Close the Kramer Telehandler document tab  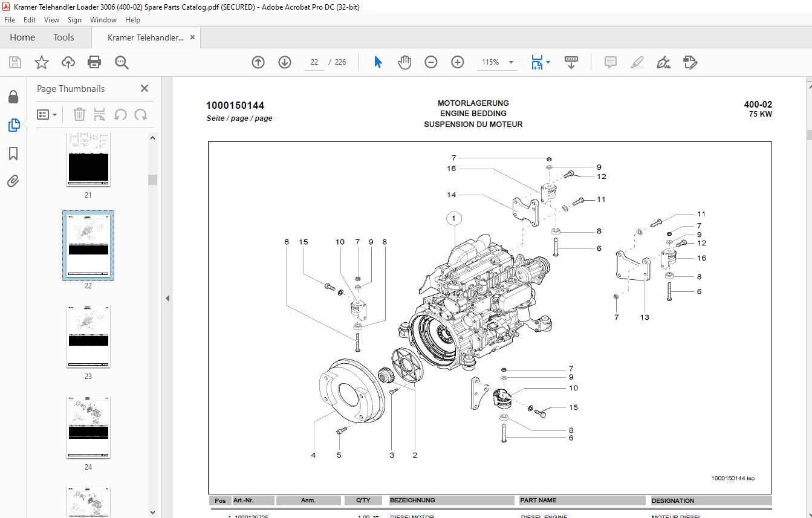click(192, 37)
